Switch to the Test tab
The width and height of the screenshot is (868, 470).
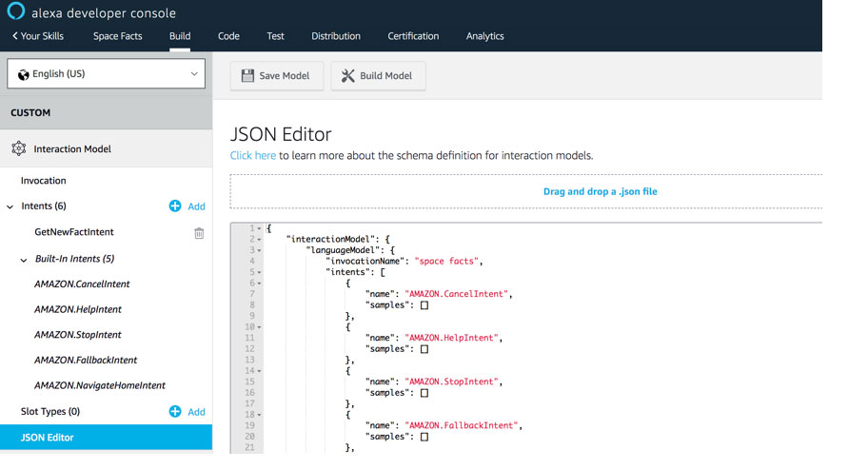275,36
